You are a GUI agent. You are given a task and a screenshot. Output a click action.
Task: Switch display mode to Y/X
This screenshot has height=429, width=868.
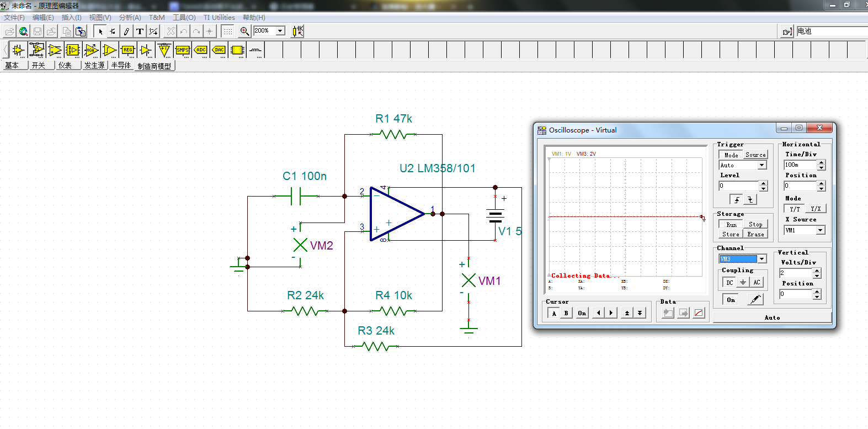(816, 209)
